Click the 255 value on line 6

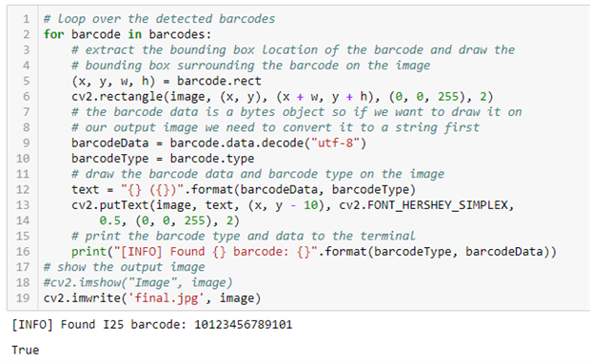tap(448, 97)
